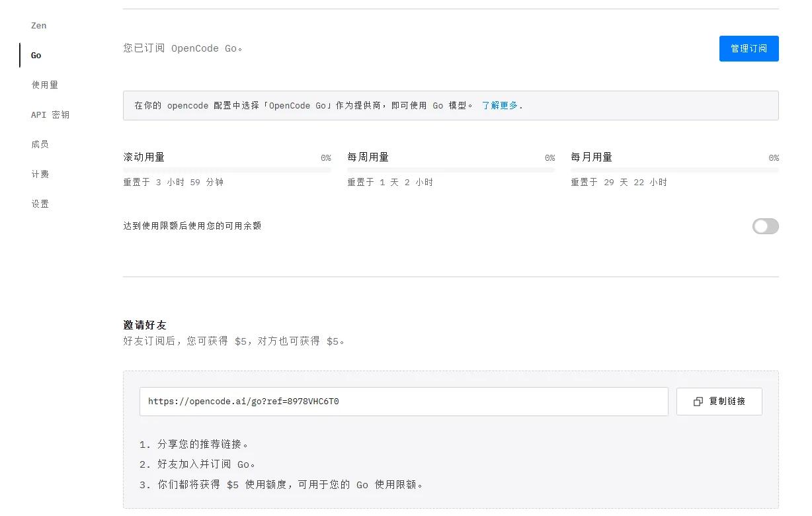This screenshot has height=516, width=812.
Task: Click the 管理订阅 button
Action: point(749,48)
